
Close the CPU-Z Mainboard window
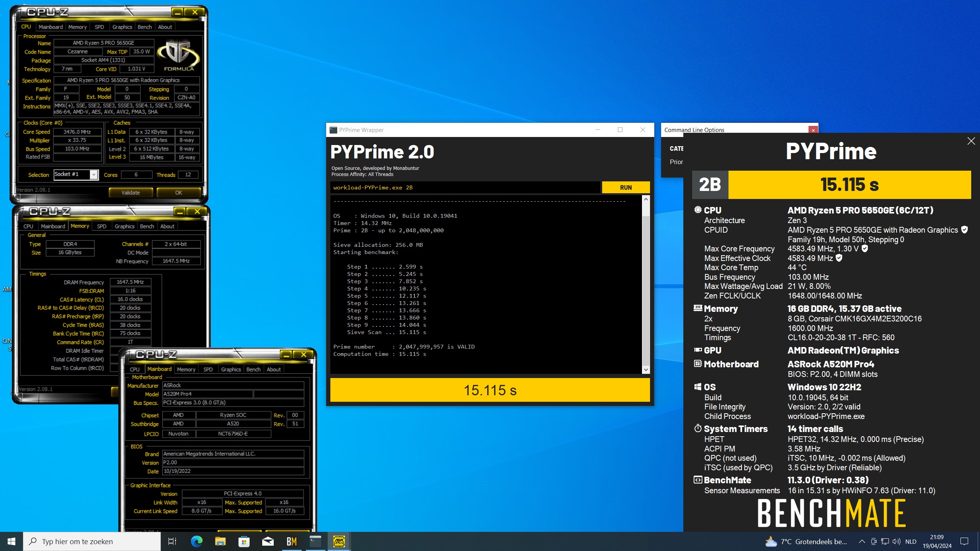point(304,355)
